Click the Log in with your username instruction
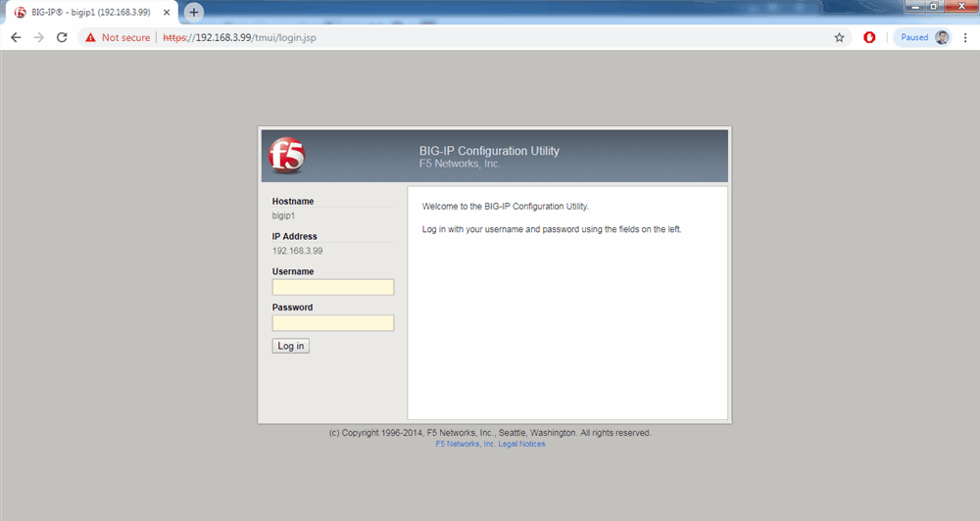980x521 pixels. pyautogui.click(x=552, y=229)
